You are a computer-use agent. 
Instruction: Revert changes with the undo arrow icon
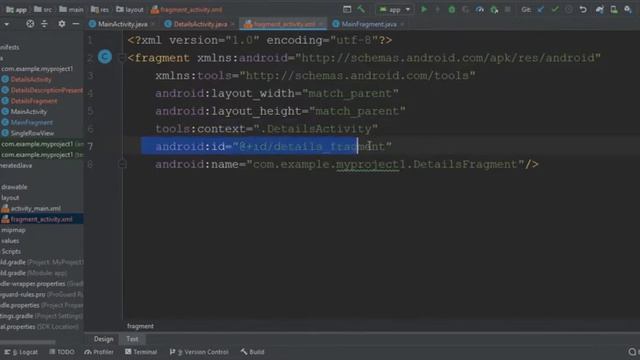(583, 9)
